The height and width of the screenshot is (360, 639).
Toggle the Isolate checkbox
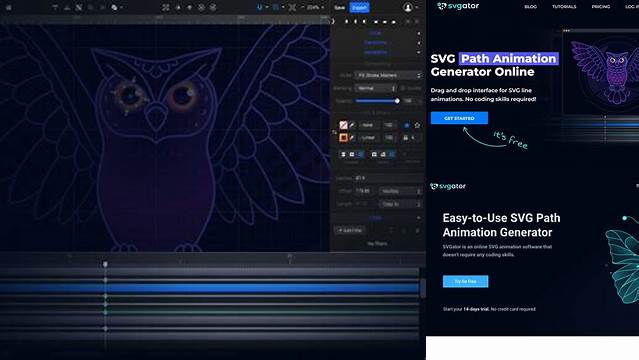(403, 88)
